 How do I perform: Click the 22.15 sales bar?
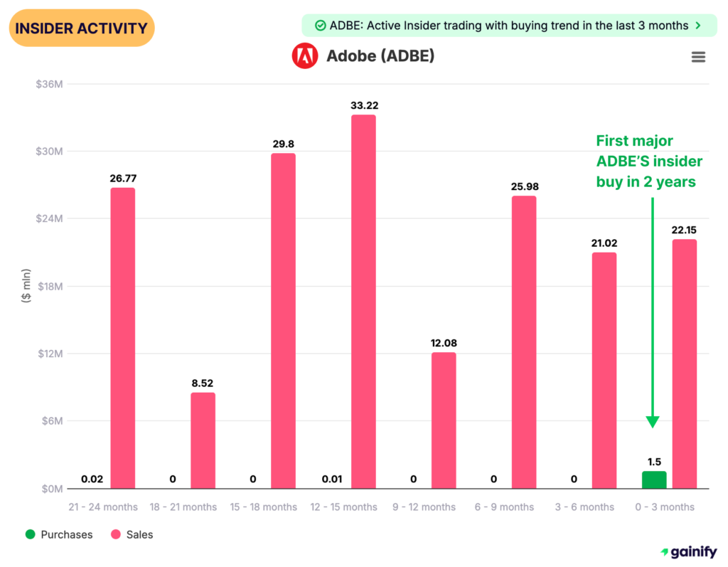[685, 364]
